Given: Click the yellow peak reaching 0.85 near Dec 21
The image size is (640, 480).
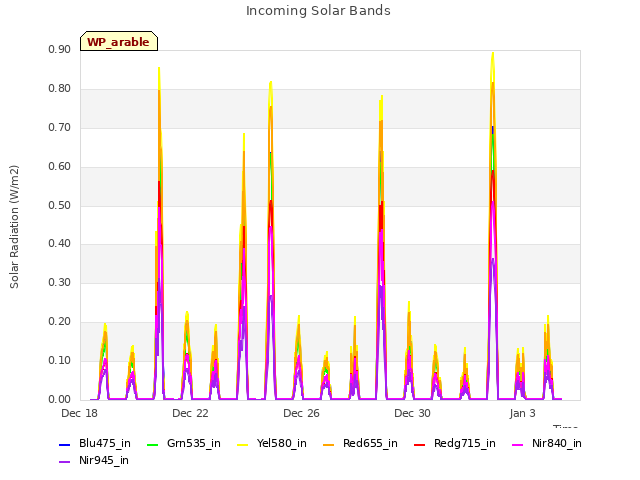Looking at the screenshot, I should tap(159, 69).
